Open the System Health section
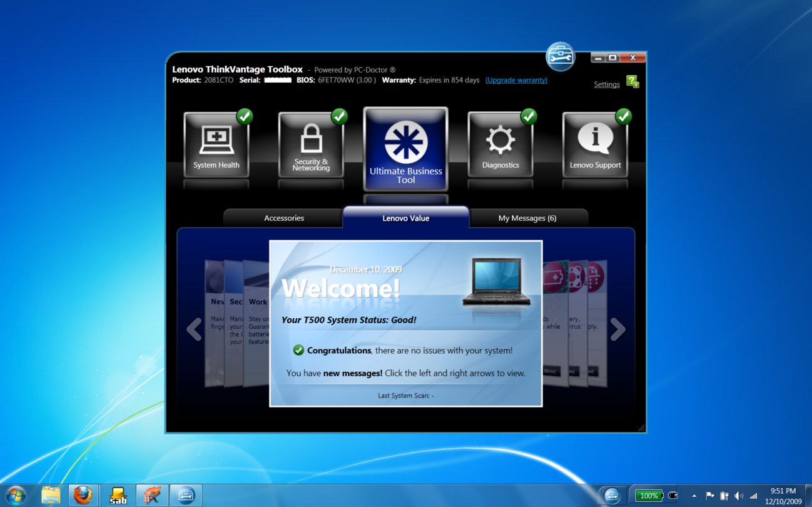The image size is (812, 507). [x=216, y=144]
